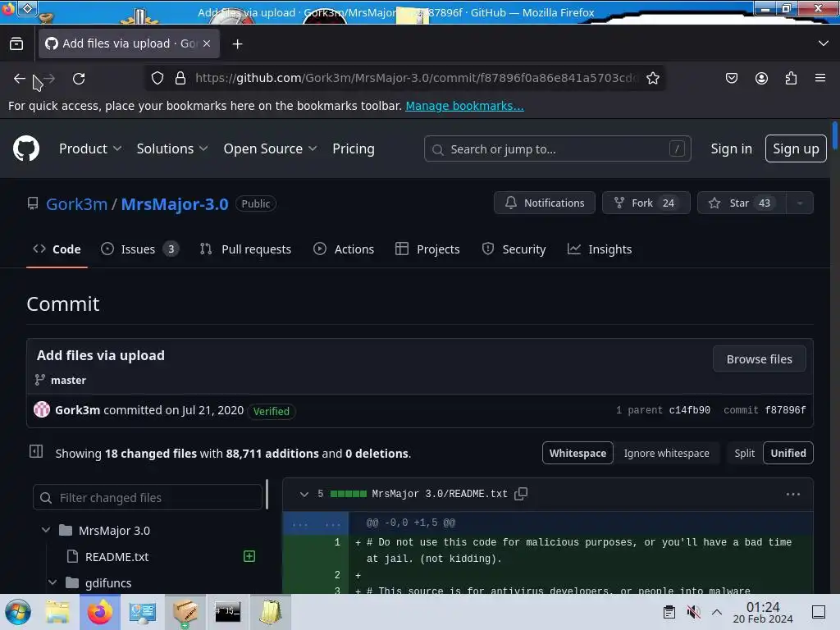Image resolution: width=840 pixels, height=630 pixels.
Task: Open the Open Source dropdown menu
Action: (x=270, y=149)
